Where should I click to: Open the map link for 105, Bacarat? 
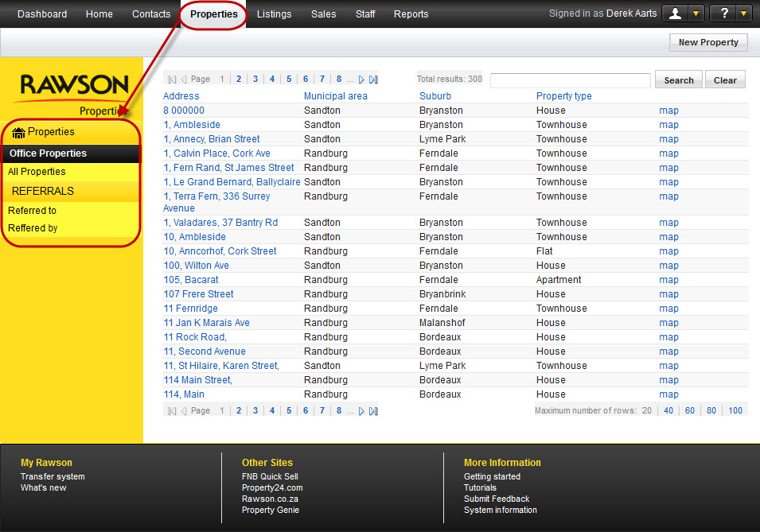(668, 280)
